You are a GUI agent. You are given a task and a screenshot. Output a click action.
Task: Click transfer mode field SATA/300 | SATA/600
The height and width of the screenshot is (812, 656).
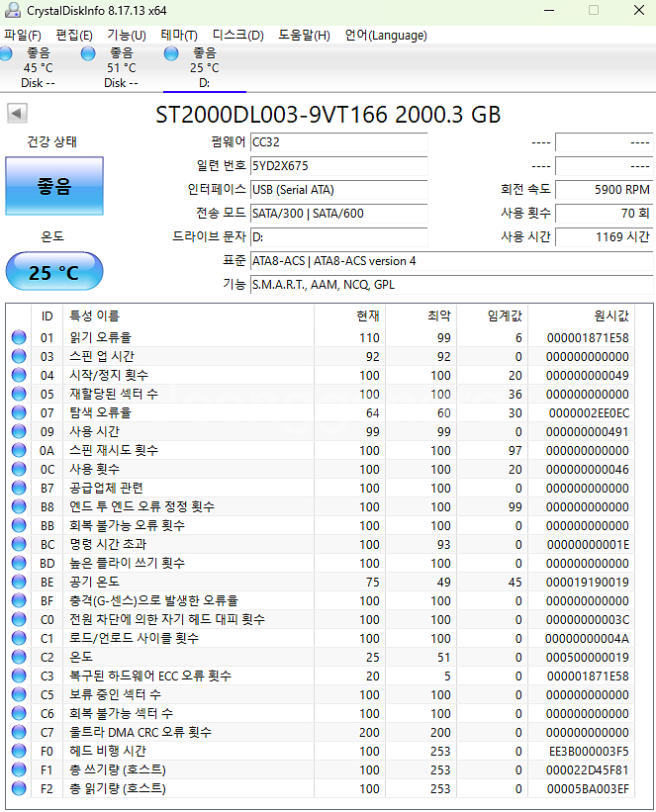338,214
